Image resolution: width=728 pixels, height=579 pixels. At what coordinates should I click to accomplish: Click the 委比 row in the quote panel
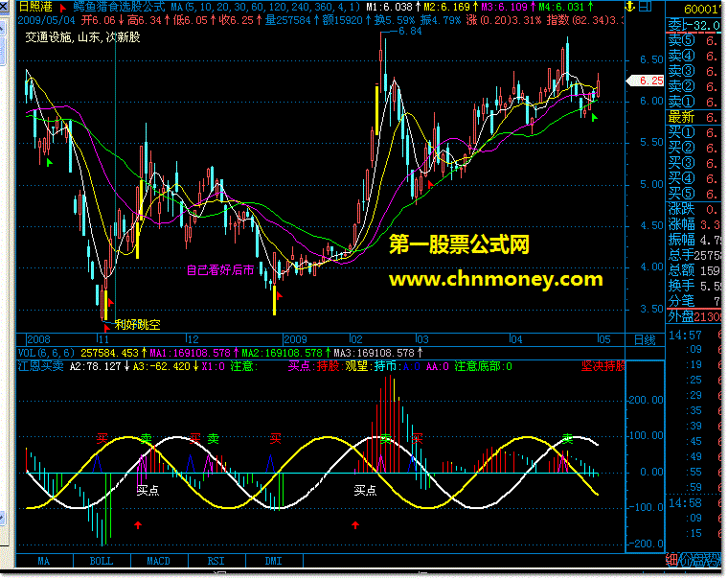(x=694, y=25)
